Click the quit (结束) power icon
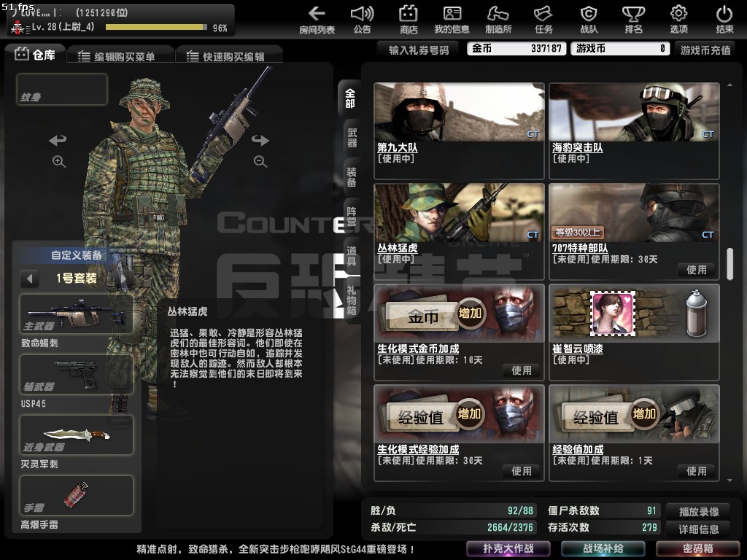This screenshot has width=747, height=560. tap(724, 20)
